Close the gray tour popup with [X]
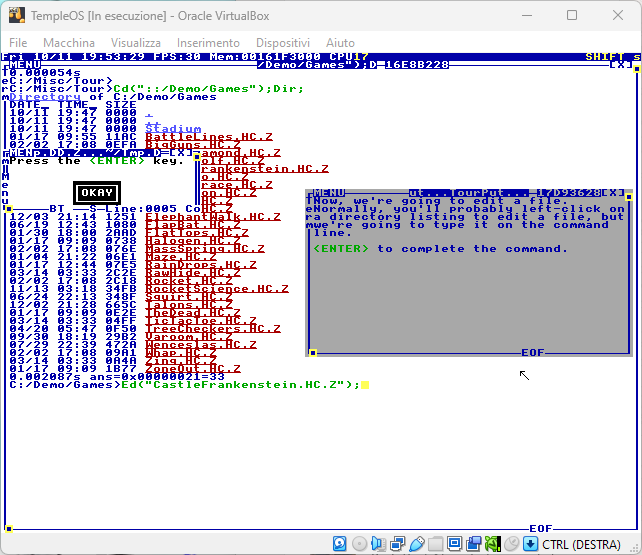Screen dimensions: 642x555 coord(615,192)
